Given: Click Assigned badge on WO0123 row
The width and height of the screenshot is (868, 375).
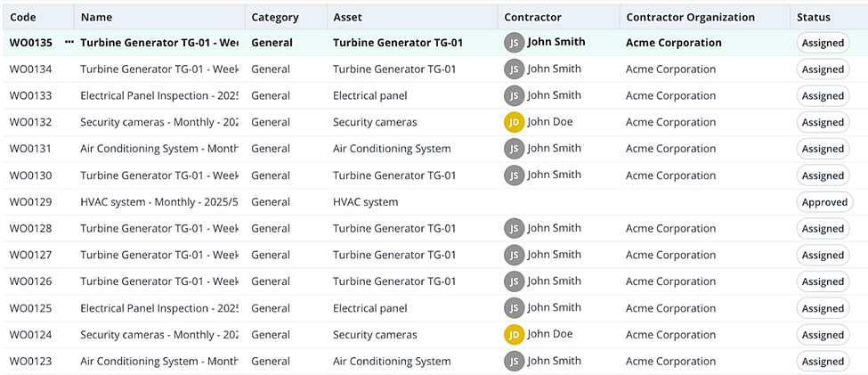Looking at the screenshot, I should (823, 362).
